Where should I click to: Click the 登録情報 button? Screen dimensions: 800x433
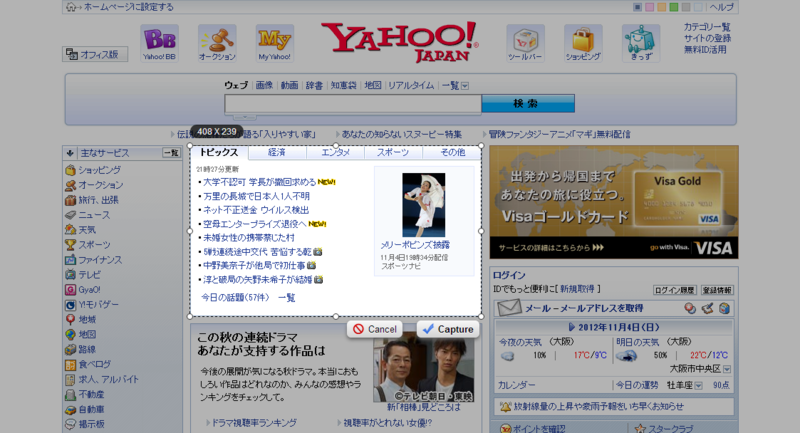pos(717,290)
